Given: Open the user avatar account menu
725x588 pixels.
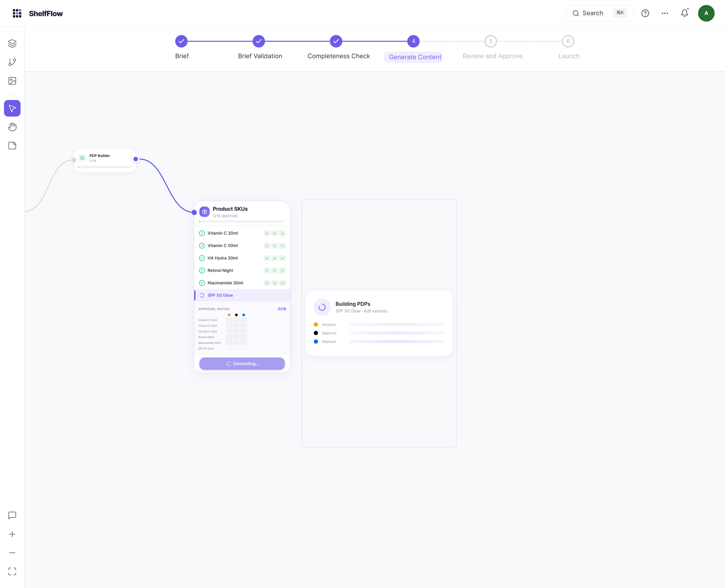Looking at the screenshot, I should (x=706, y=13).
